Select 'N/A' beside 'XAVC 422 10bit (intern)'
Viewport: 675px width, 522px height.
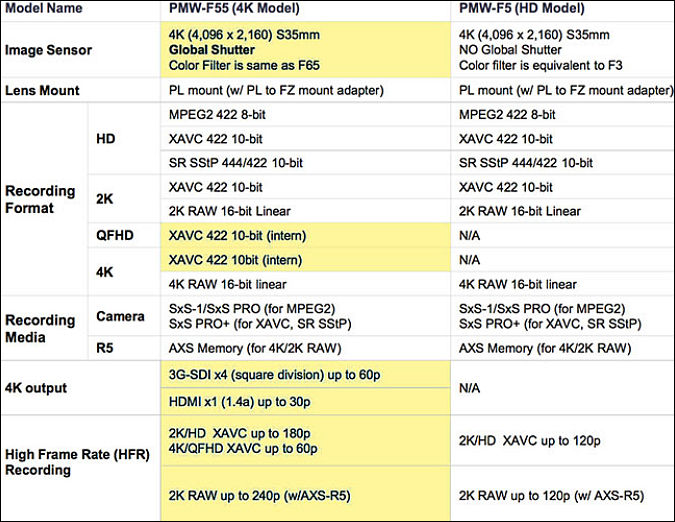(x=469, y=260)
